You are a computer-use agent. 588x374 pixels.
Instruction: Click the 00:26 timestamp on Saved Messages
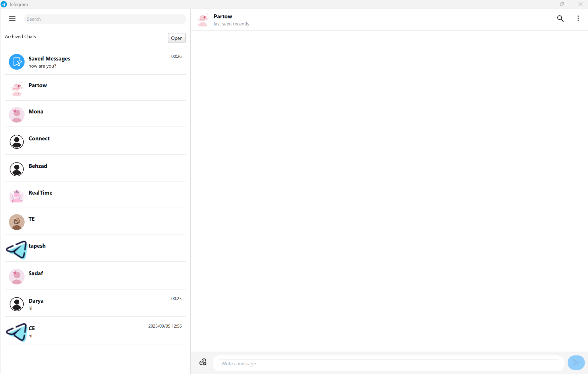tap(176, 56)
